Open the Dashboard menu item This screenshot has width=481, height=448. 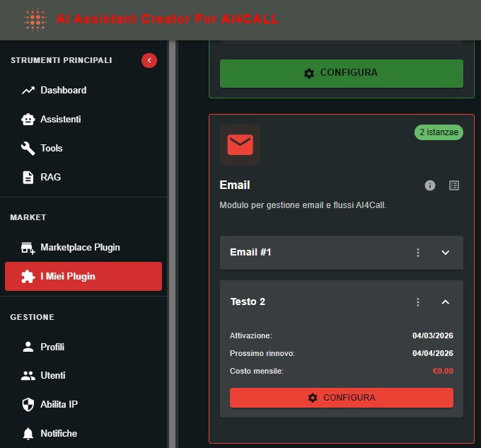tap(83, 90)
